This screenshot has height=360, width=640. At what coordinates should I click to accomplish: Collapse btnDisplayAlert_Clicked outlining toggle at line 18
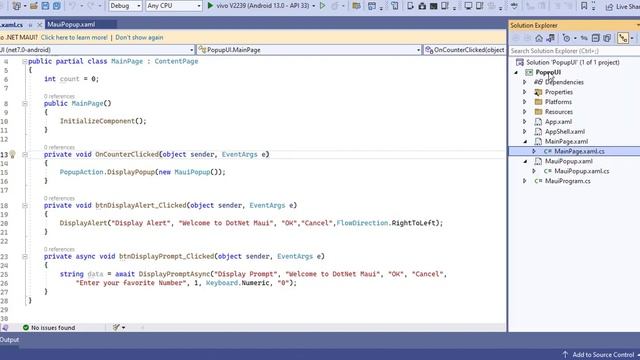coord(24,206)
